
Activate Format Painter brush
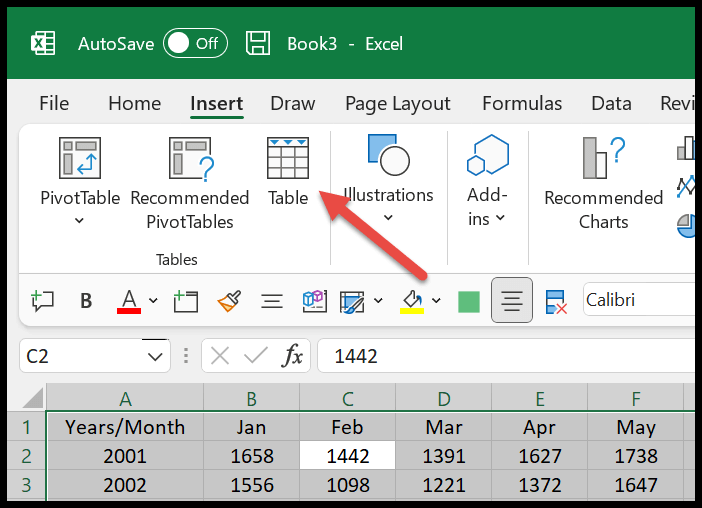(x=229, y=300)
